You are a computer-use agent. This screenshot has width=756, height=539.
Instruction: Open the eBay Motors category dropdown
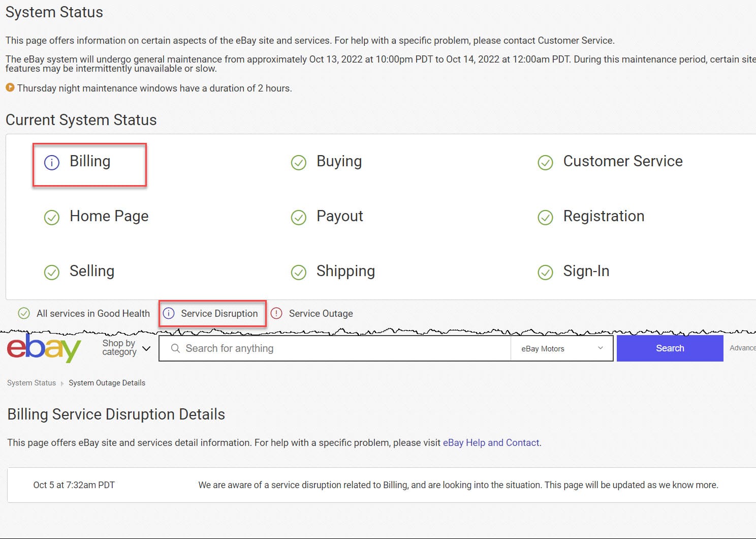click(561, 348)
